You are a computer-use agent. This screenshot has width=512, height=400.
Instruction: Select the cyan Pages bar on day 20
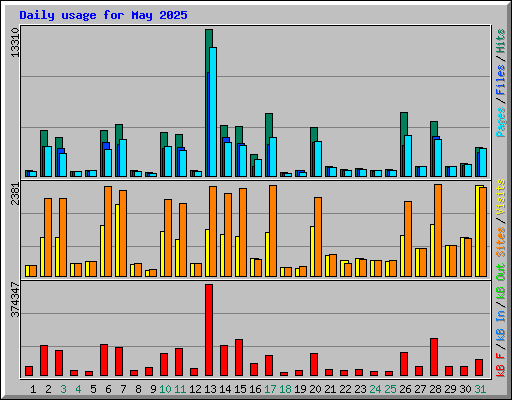coord(318,159)
